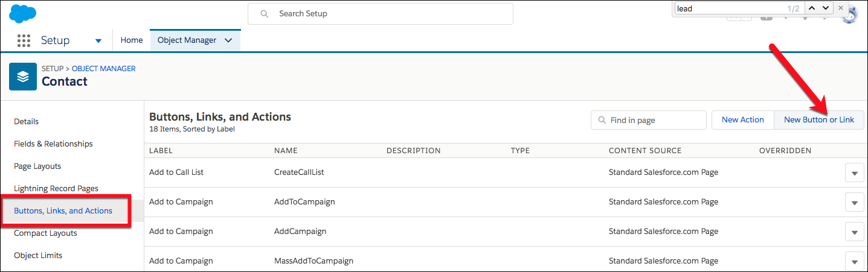This screenshot has width=868, height=272.
Task: Click the magnifier in Search Setup
Action: [264, 13]
